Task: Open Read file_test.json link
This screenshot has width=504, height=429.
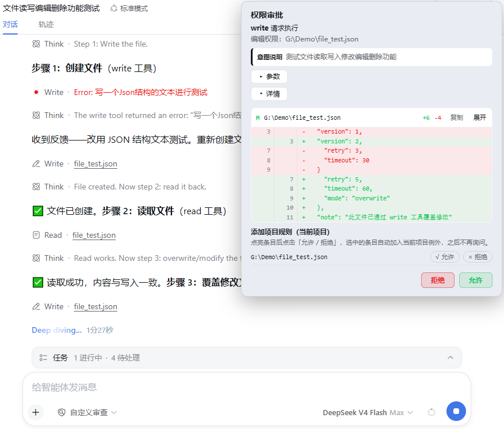Action: pyautogui.click(x=94, y=235)
